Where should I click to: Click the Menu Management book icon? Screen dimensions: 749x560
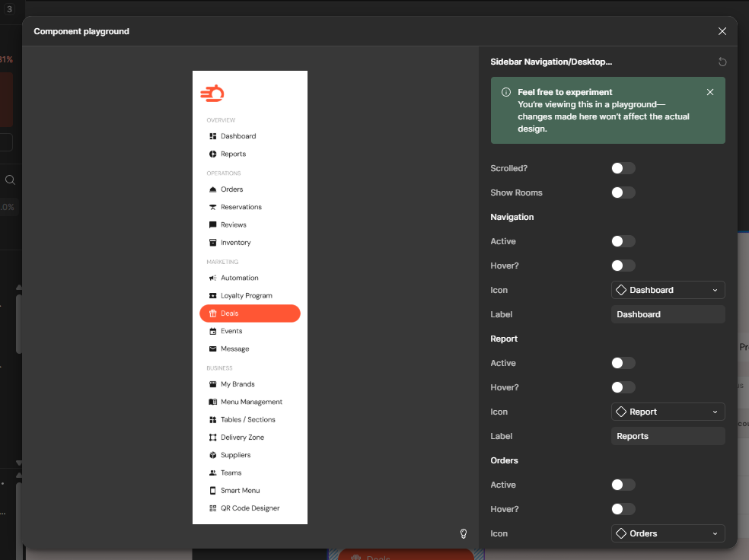(x=213, y=402)
